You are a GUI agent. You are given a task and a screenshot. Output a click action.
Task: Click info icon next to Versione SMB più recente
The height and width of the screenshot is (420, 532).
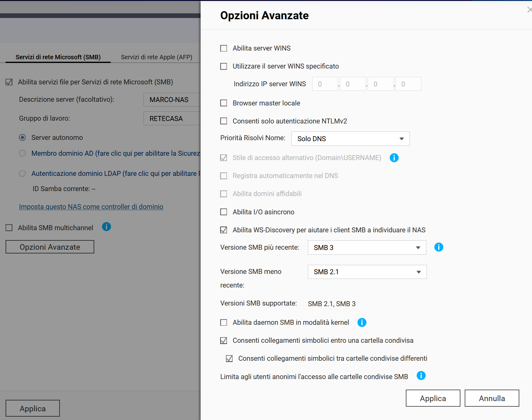(x=438, y=247)
